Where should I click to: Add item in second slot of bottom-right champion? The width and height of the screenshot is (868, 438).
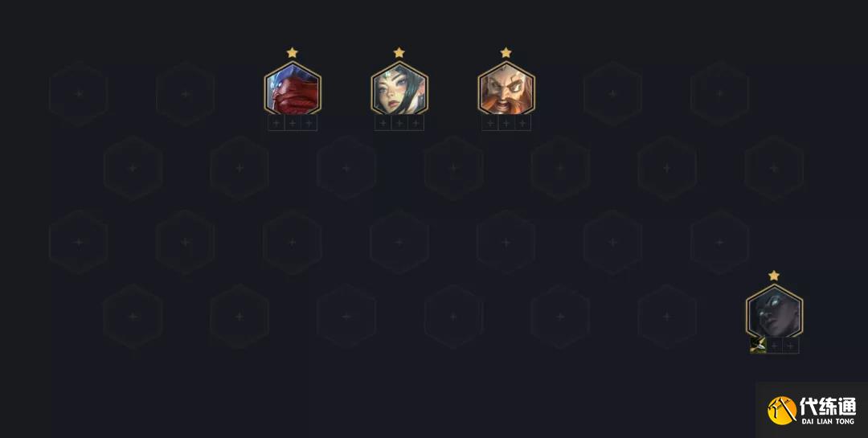click(x=775, y=346)
